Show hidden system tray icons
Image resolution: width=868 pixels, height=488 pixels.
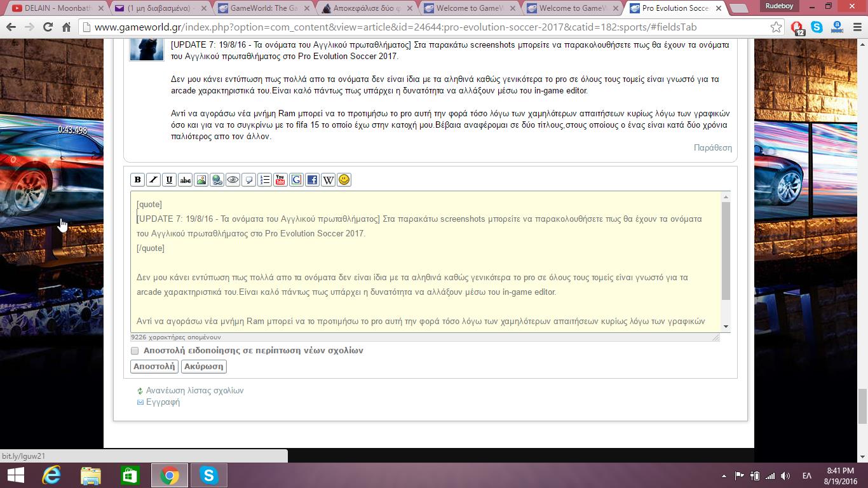click(724, 476)
